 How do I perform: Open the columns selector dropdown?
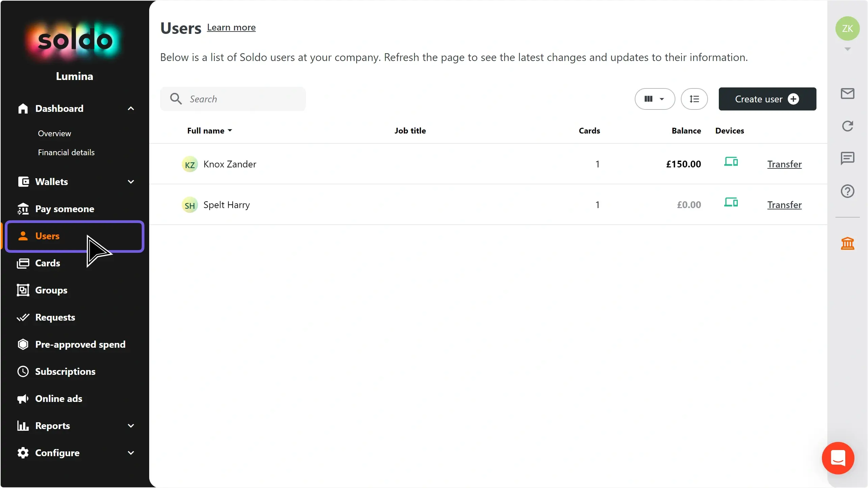654,99
